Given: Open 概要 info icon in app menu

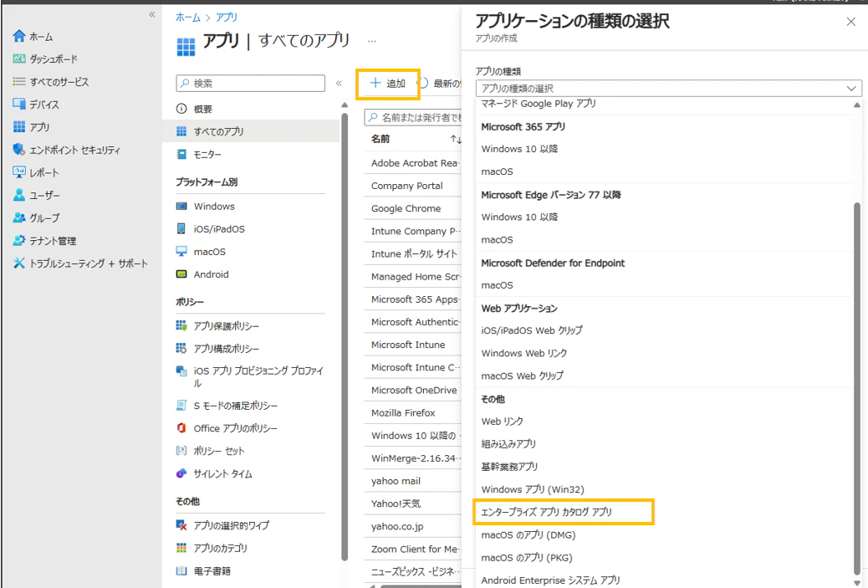Looking at the screenshot, I should tap(181, 109).
